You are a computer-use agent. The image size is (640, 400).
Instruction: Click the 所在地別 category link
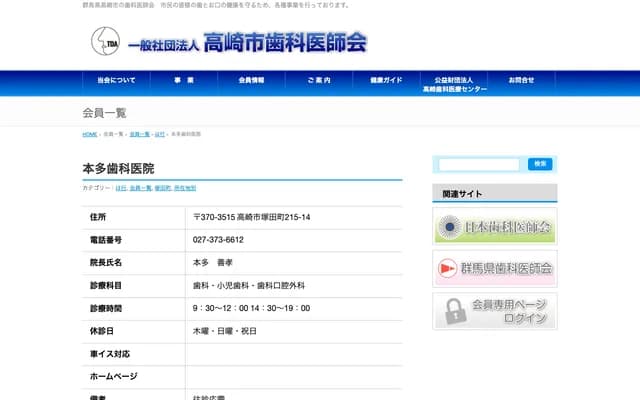(x=185, y=187)
